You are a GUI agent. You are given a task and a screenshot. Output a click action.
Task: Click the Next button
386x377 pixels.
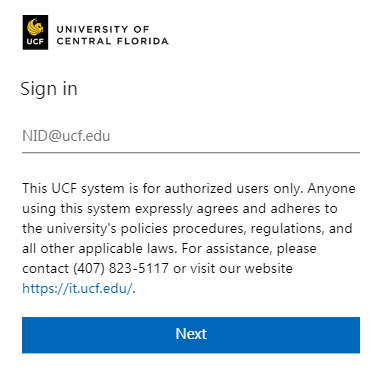pos(191,335)
